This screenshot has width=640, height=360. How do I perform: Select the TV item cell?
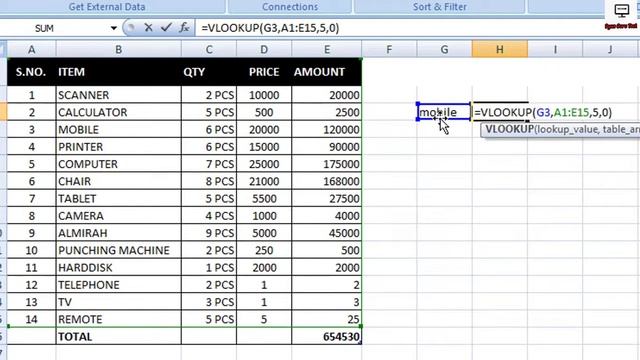tap(118, 302)
